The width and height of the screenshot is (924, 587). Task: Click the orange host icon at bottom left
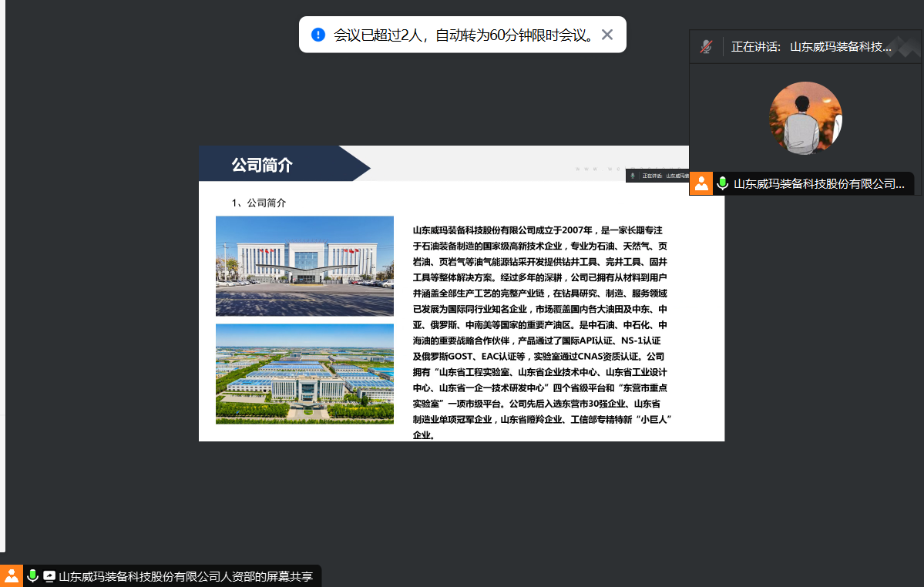pos(12,575)
